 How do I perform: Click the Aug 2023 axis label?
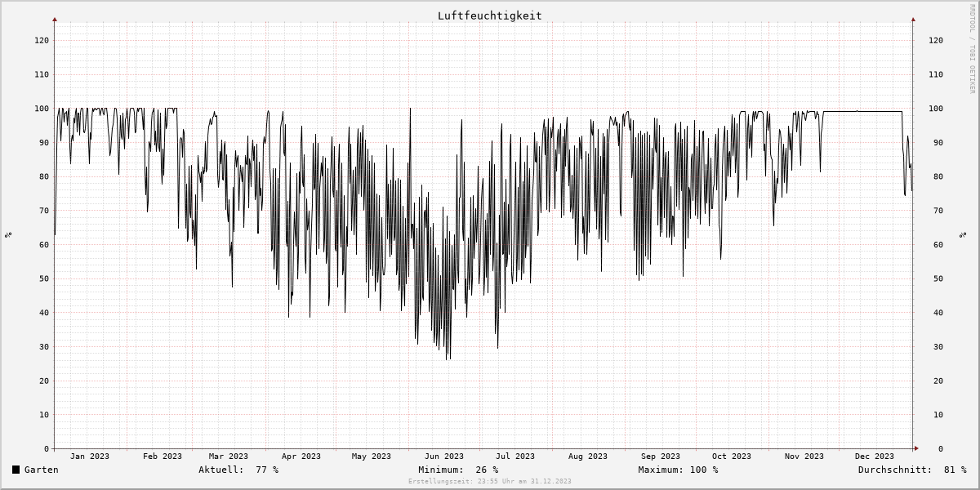(588, 457)
